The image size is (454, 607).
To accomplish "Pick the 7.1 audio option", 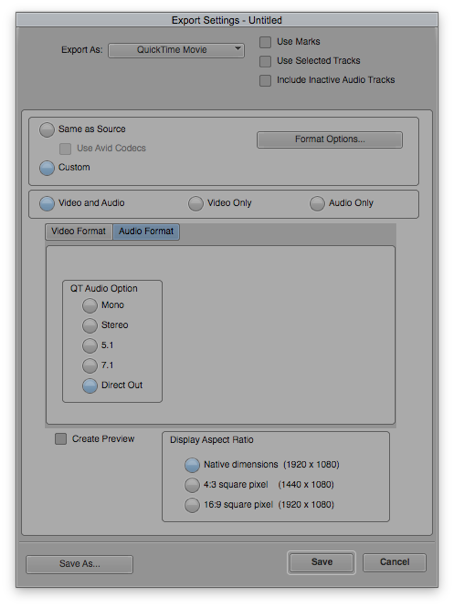I will 90,366.
